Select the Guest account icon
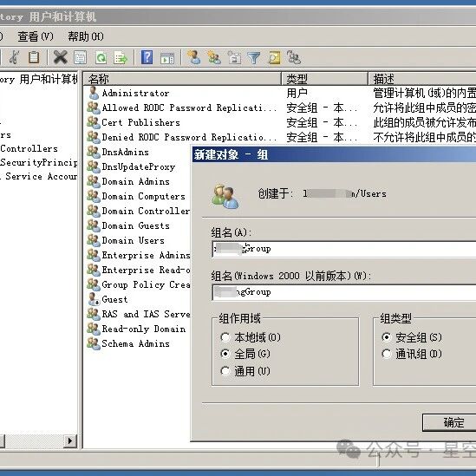This screenshot has width=476, height=476. [x=94, y=299]
